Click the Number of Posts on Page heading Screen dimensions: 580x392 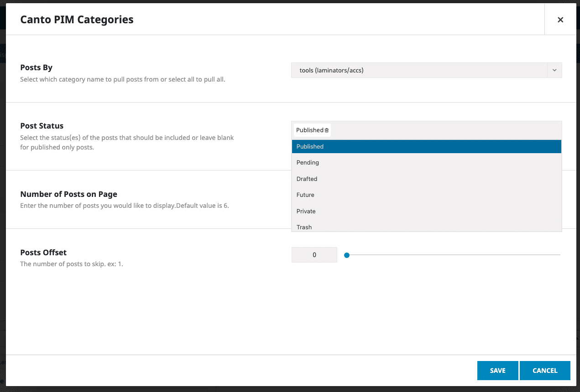(69, 194)
